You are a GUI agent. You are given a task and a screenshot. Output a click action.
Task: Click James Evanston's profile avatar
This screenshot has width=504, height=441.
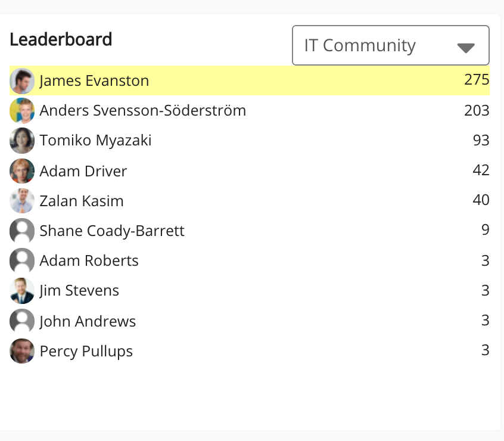pos(22,81)
